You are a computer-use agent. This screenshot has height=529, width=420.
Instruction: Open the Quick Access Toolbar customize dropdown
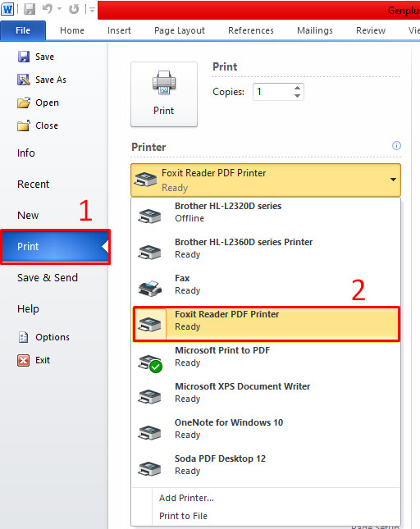(x=92, y=10)
